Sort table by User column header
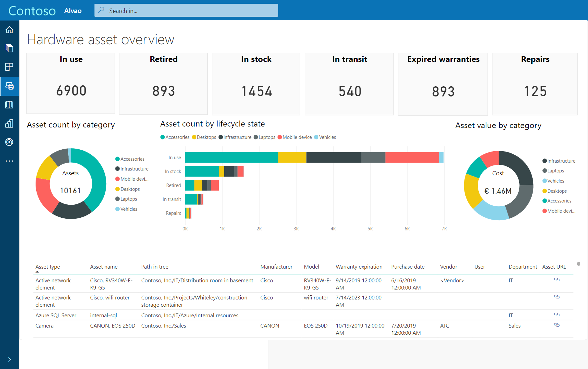The height and width of the screenshot is (369, 588). pyautogui.click(x=480, y=267)
